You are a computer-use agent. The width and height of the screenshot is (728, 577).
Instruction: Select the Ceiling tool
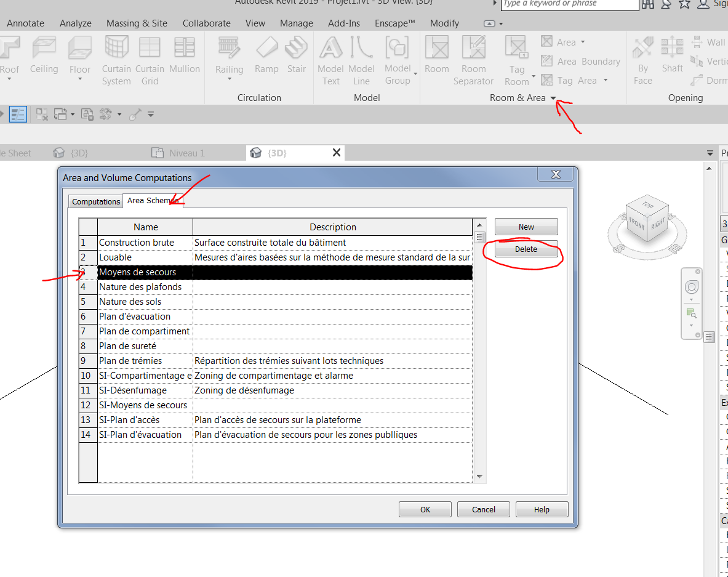point(44,55)
